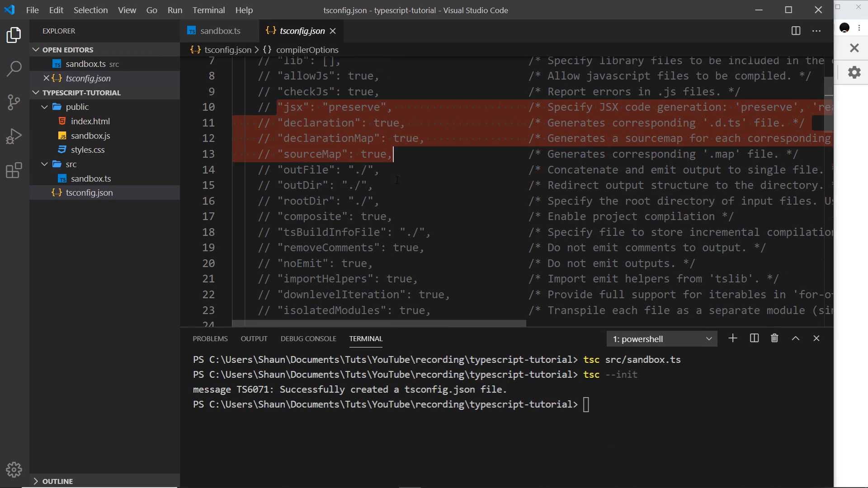Close the tsconfig.json editor tab
Image resolution: width=868 pixels, height=488 pixels.
click(333, 31)
